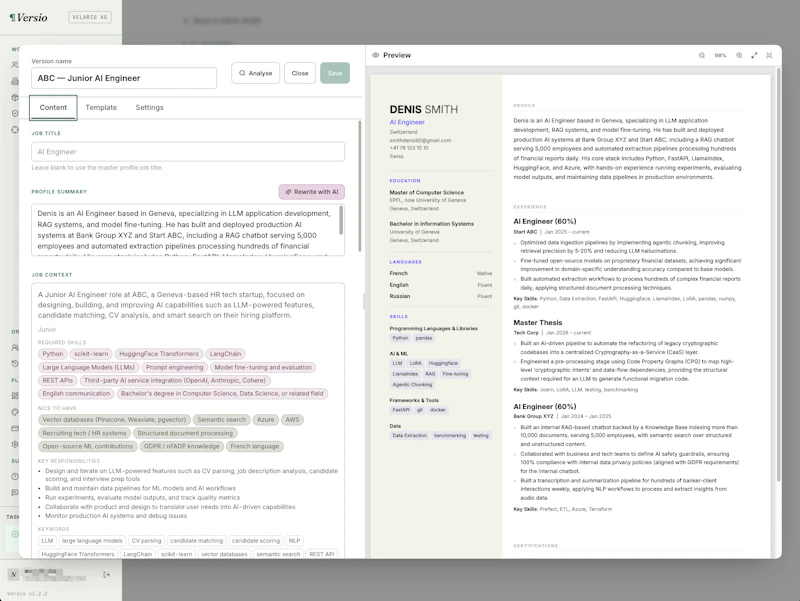The image size is (800, 601).
Task: Click the Vector databases nice-to-have chip
Action: click(114, 420)
